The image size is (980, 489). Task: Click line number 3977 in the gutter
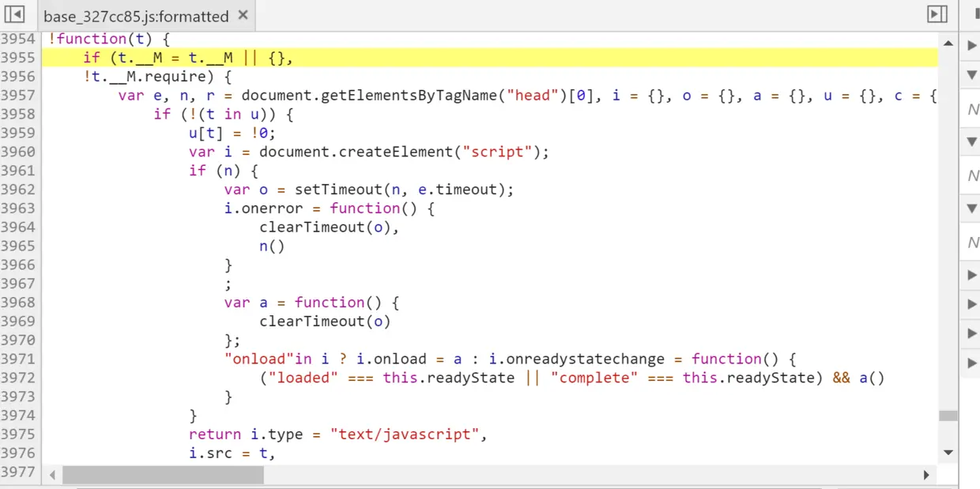pos(18,472)
